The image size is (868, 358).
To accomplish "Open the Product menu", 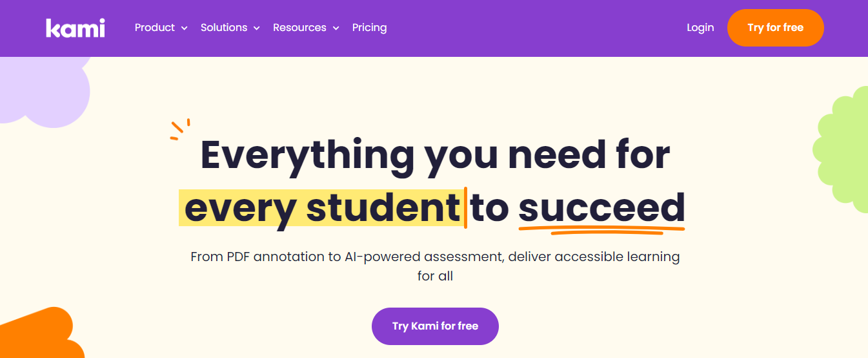I will click(x=155, y=28).
